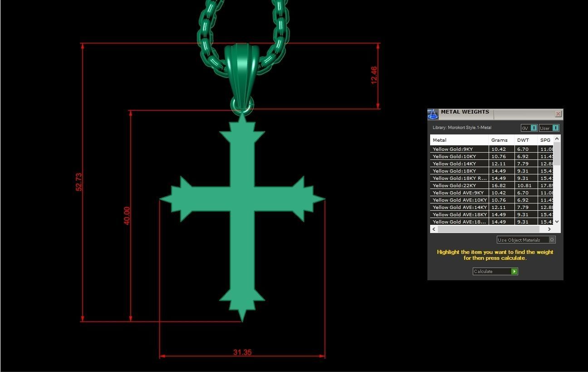
Task: Click the 16.82 grams value for 22KY
Action: point(498,185)
